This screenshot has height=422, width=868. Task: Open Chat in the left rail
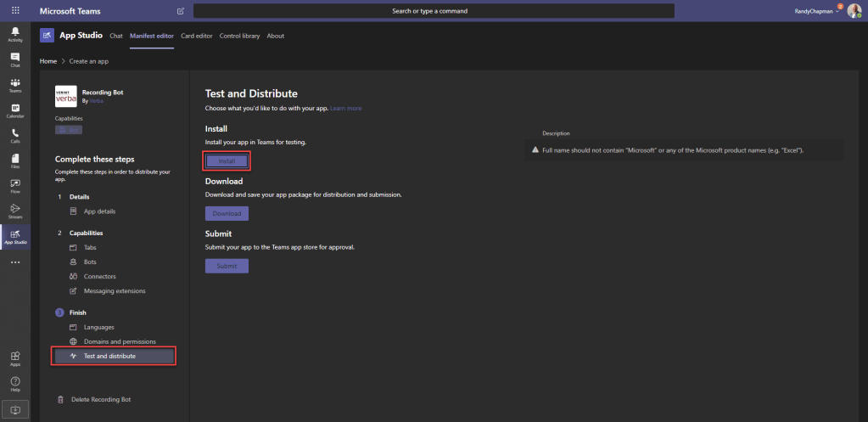click(15, 59)
